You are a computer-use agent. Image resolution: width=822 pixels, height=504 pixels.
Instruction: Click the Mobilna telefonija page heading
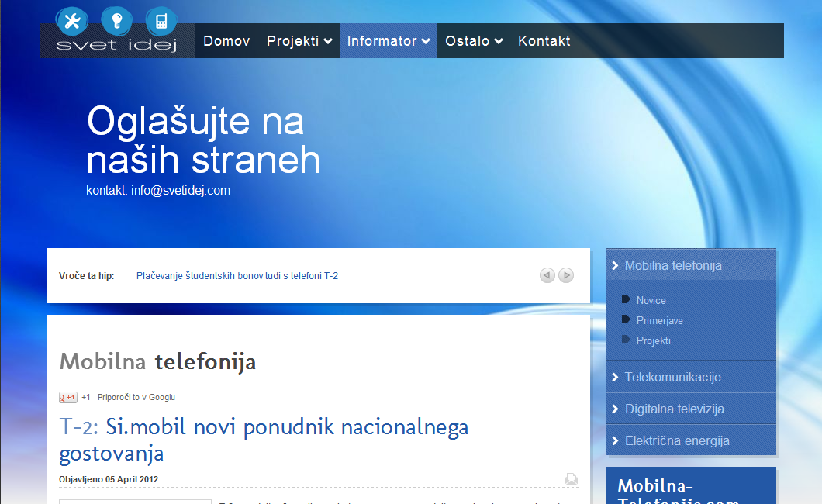[157, 361]
